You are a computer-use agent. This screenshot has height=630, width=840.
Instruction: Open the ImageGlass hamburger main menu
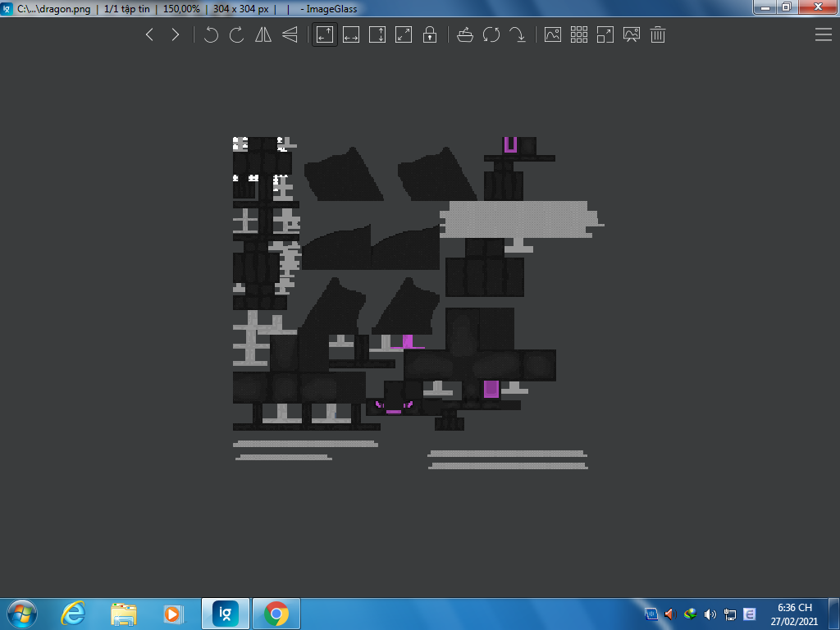pyautogui.click(x=824, y=34)
